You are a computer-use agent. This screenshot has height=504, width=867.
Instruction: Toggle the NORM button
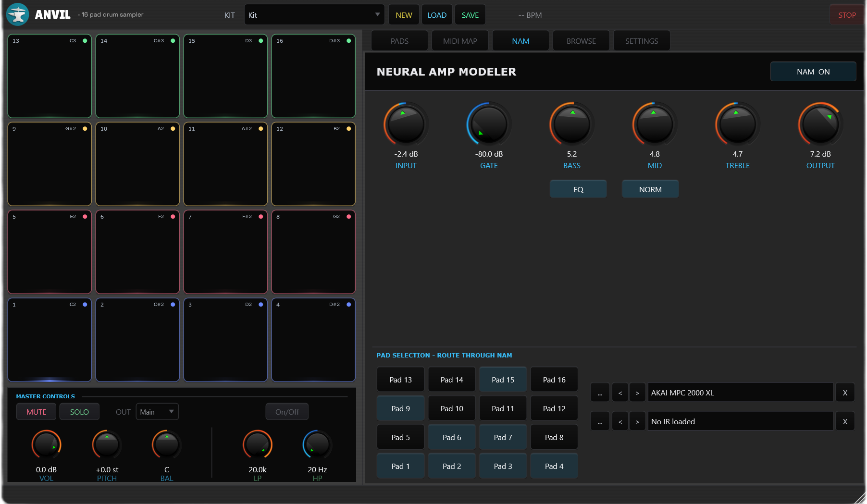[650, 189]
